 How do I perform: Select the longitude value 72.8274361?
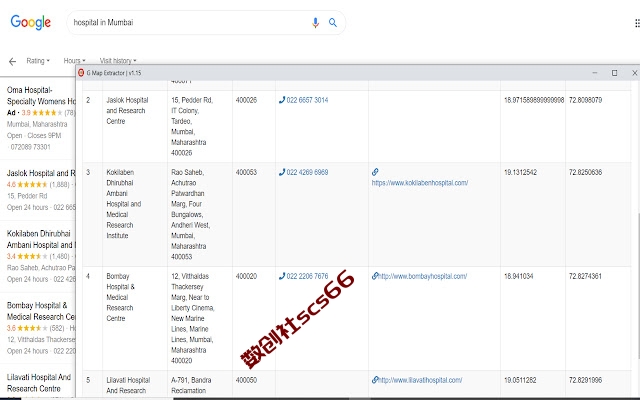point(585,276)
